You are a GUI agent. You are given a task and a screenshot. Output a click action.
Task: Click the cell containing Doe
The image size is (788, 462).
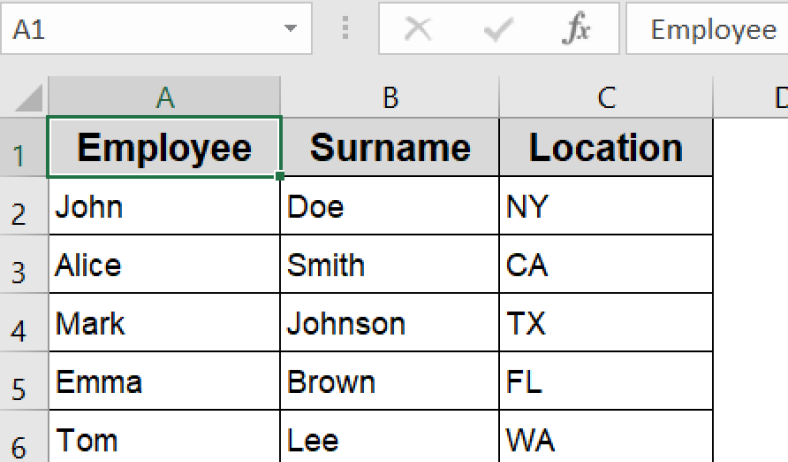coord(390,207)
